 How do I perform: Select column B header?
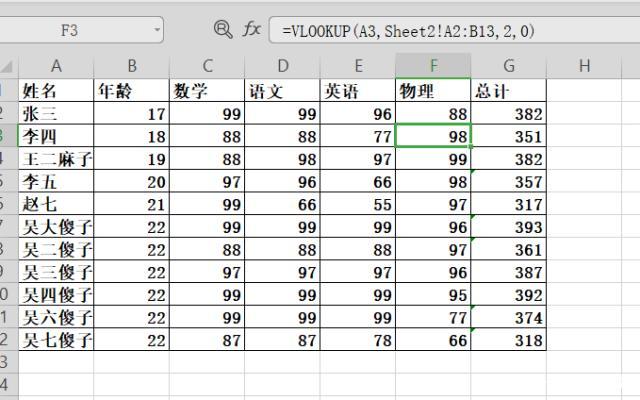click(x=131, y=66)
